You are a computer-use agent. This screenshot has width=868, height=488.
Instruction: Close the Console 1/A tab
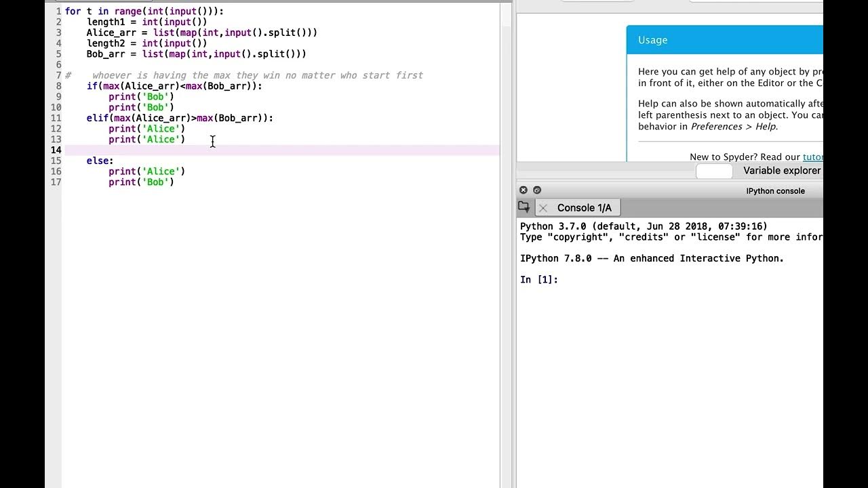tap(543, 208)
